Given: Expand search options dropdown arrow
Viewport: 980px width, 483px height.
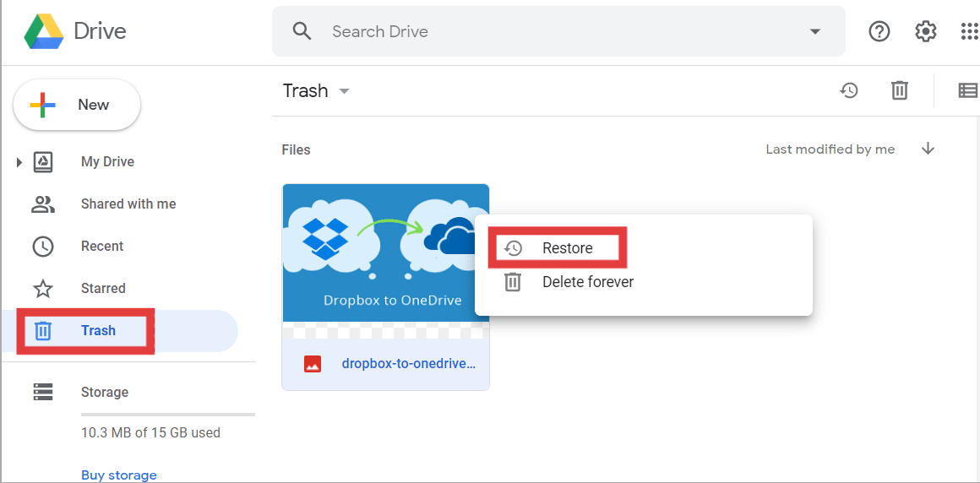Looking at the screenshot, I should click(x=814, y=31).
